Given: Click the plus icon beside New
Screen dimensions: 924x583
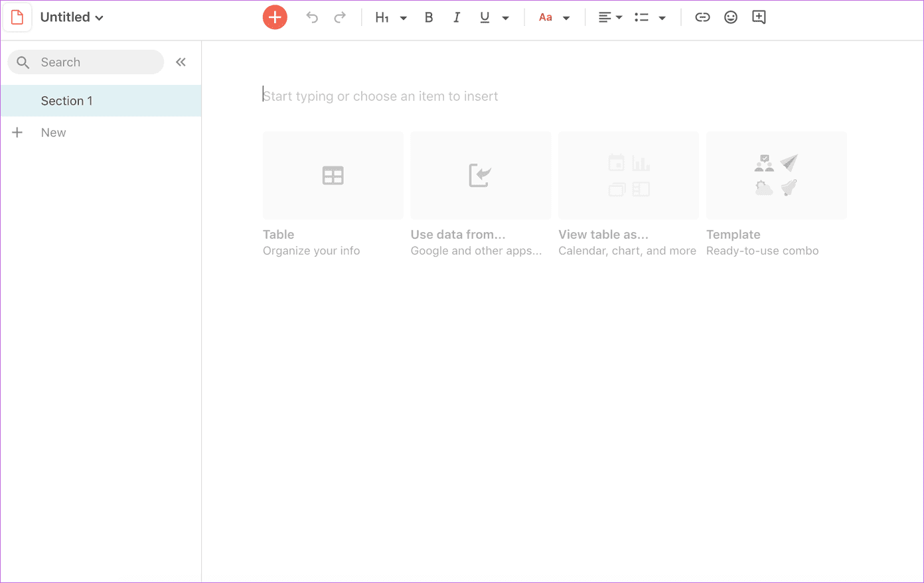Looking at the screenshot, I should coord(17,133).
